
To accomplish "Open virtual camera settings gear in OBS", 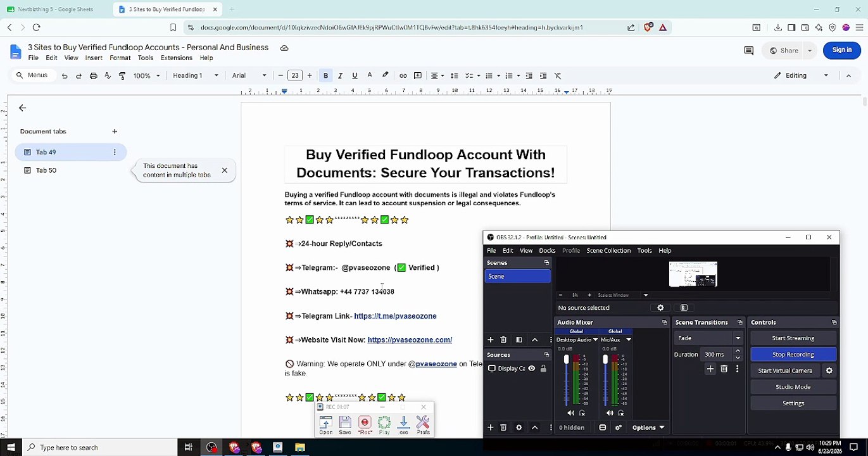I will (829, 371).
